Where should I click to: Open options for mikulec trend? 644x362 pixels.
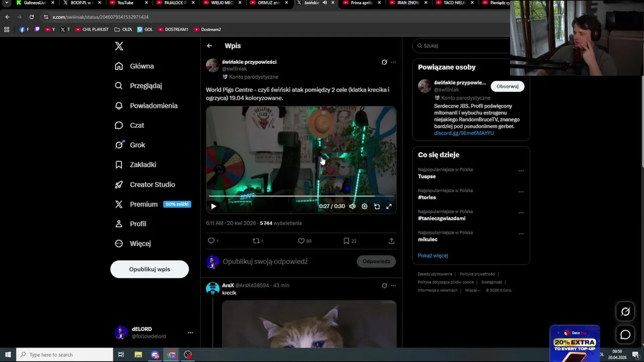pos(521,234)
